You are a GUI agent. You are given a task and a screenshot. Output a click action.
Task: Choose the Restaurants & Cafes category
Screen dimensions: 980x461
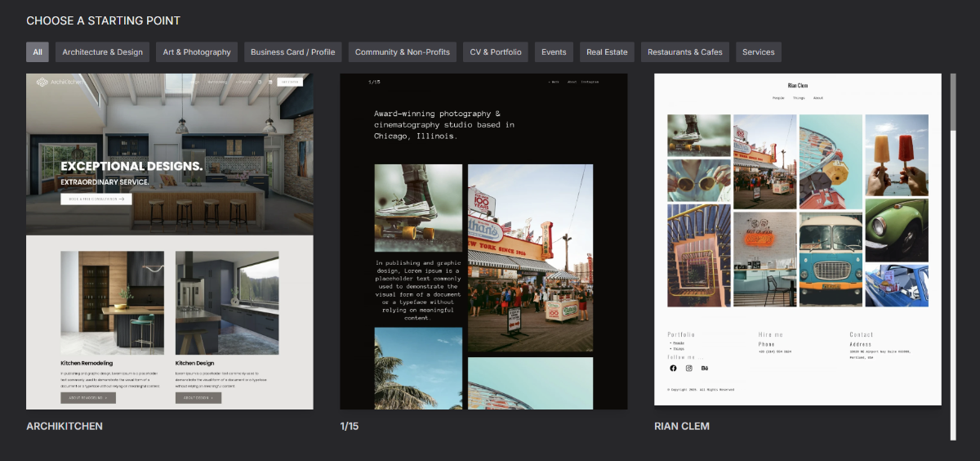685,52
